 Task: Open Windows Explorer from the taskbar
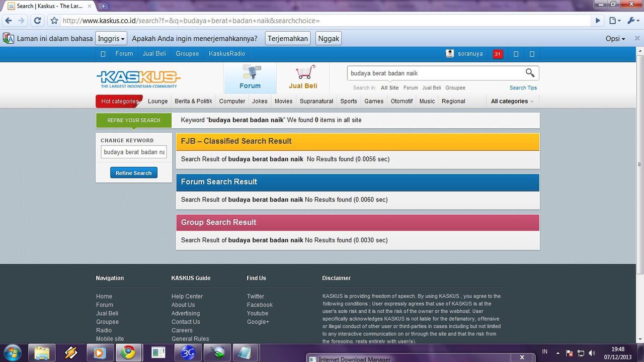coord(42,353)
